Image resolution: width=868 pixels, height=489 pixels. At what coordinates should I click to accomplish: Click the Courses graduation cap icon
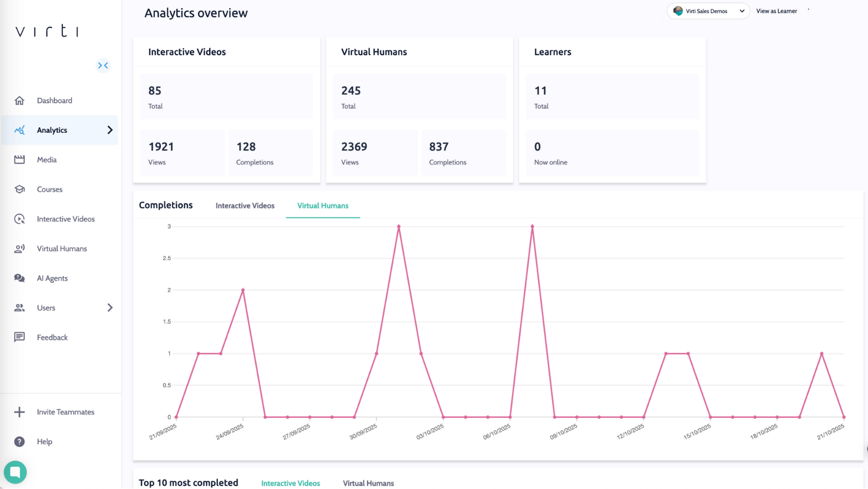[x=20, y=190]
